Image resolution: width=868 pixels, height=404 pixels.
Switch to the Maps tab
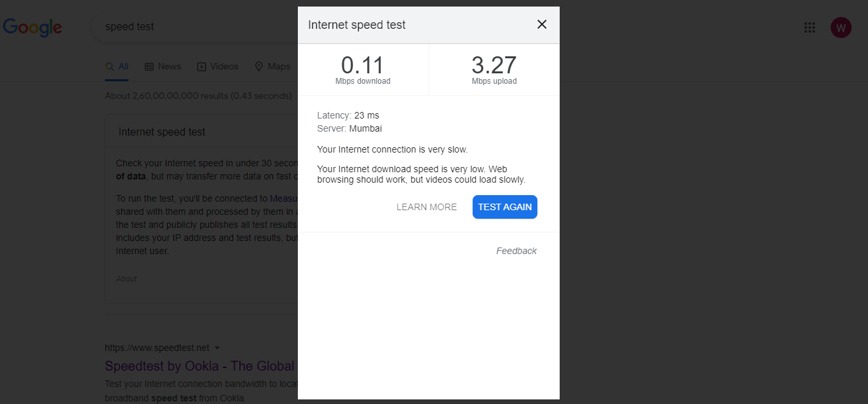pos(272,66)
